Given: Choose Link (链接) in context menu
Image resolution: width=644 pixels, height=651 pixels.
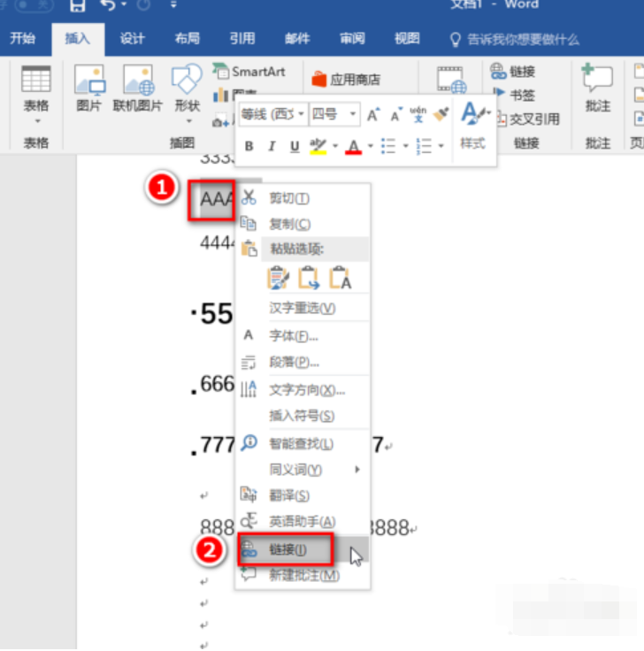Looking at the screenshot, I should point(287,549).
